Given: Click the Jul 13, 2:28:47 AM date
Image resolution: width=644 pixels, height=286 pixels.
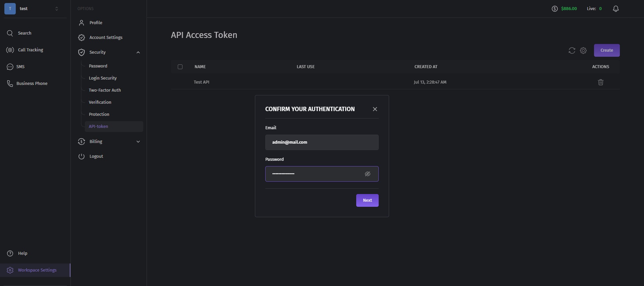Looking at the screenshot, I should tap(430, 82).
